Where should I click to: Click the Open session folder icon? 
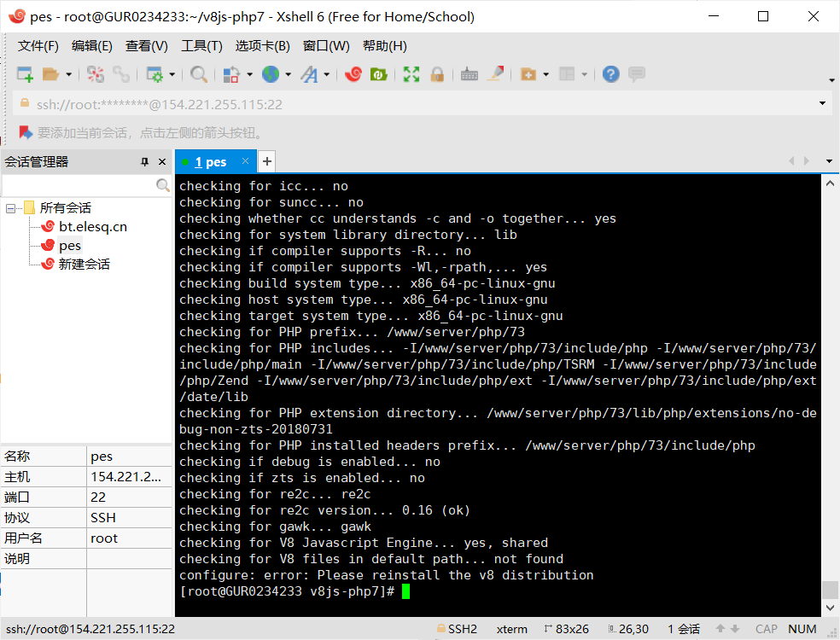pos(50,74)
